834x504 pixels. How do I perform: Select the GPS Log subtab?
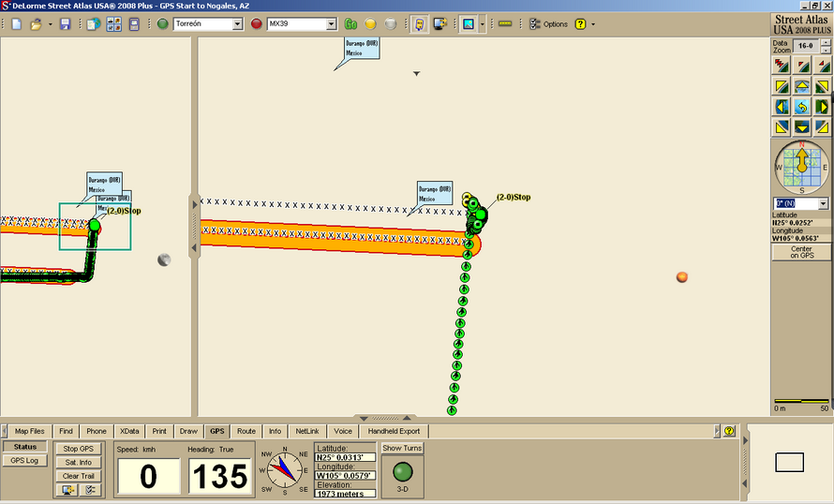tap(25, 460)
